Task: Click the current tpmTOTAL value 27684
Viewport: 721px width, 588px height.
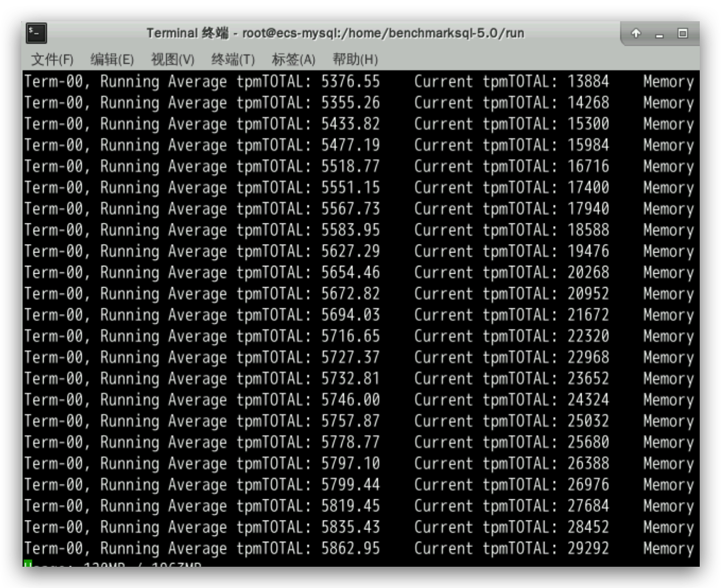Action: [x=588, y=506]
